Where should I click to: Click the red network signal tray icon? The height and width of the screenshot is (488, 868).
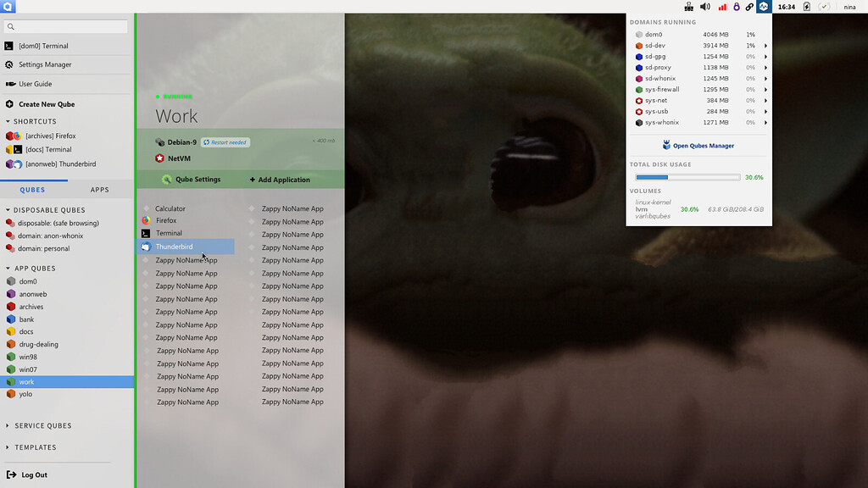(x=722, y=7)
